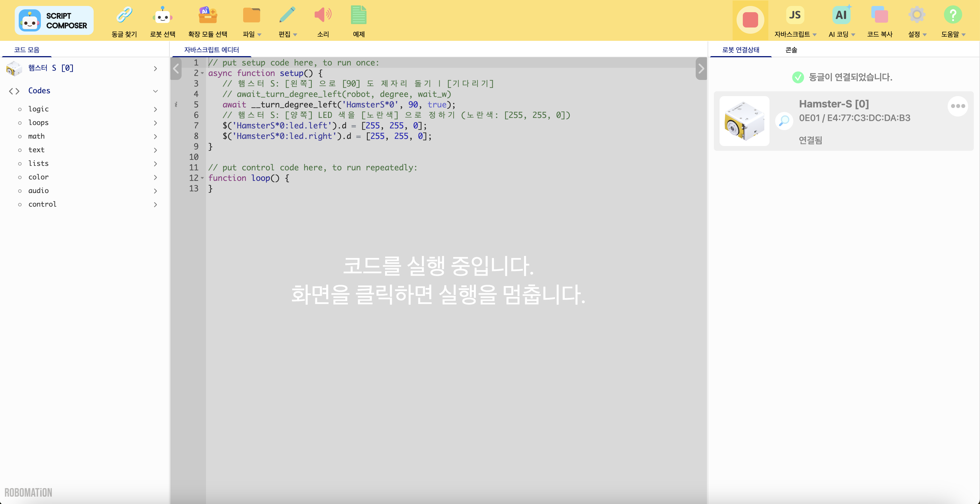Click magnifier icon beside Hamster-S robot
Image resolution: width=980 pixels, height=504 pixels.
coord(784,121)
